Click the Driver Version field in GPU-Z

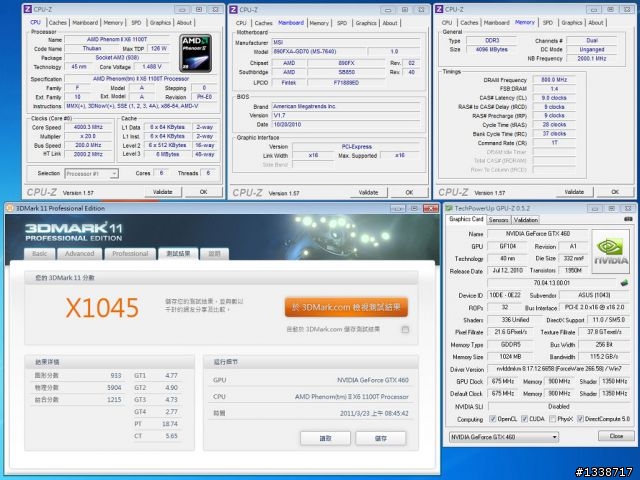click(x=559, y=369)
